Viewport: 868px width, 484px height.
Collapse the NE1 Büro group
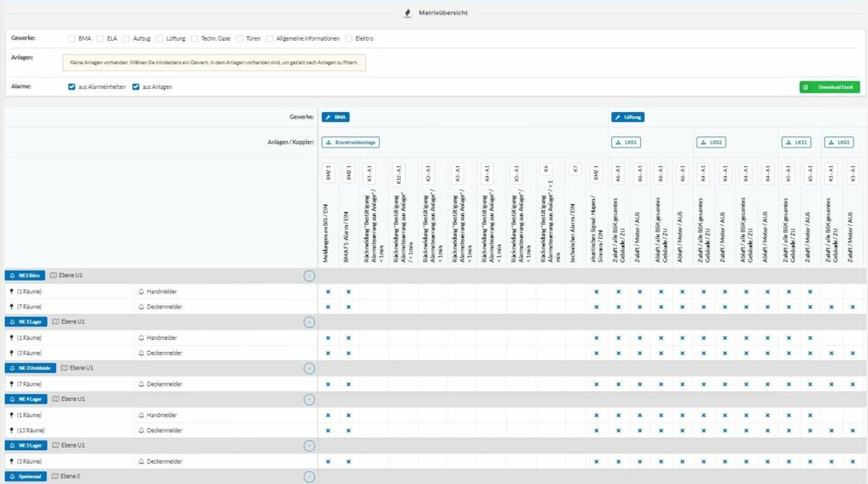(309, 275)
